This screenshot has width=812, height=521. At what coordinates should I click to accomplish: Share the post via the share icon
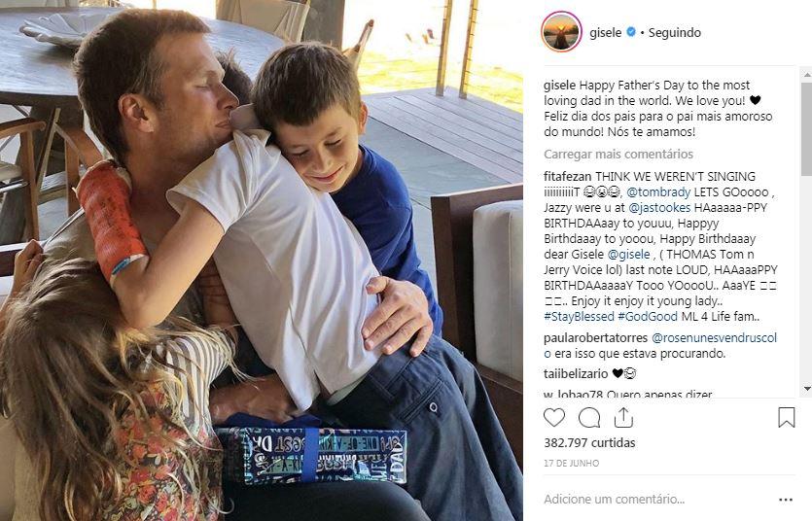(x=623, y=418)
